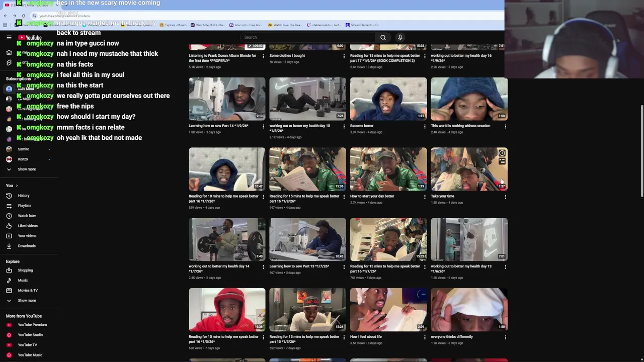Viewport: 644px width, 362px height.
Task: Open Take your time video title
Action: 442,196
